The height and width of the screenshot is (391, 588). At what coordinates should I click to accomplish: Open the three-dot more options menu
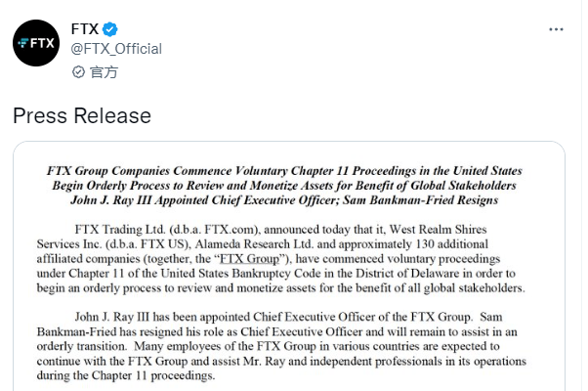[556, 31]
